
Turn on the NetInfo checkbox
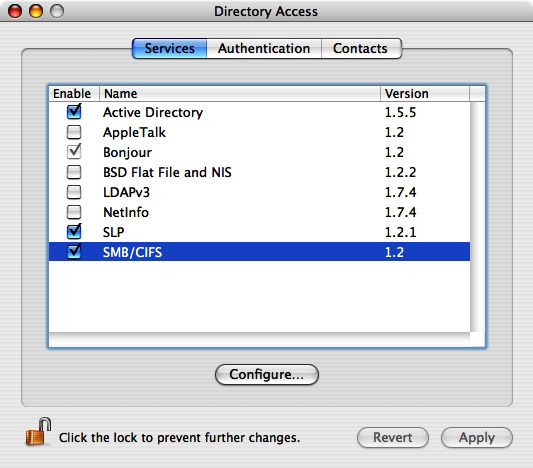74,212
